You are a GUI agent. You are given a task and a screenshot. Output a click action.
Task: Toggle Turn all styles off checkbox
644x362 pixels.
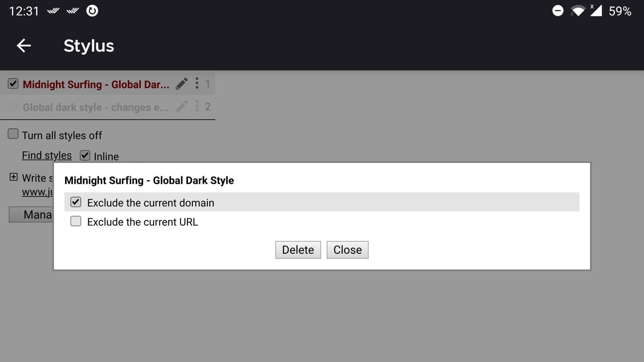[13, 134]
